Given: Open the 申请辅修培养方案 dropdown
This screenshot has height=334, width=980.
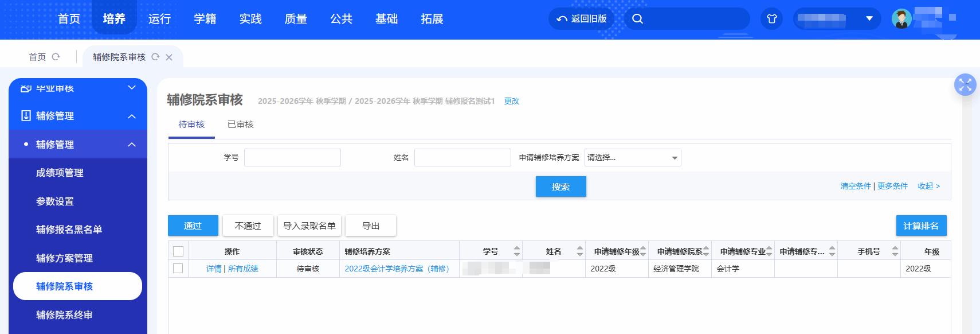Looking at the screenshot, I should 632,158.
